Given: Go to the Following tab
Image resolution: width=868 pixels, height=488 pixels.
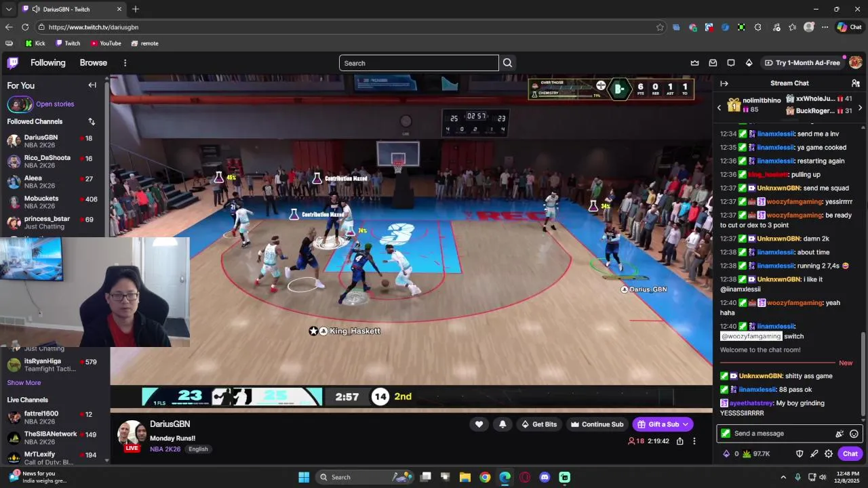Looking at the screenshot, I should click(48, 63).
